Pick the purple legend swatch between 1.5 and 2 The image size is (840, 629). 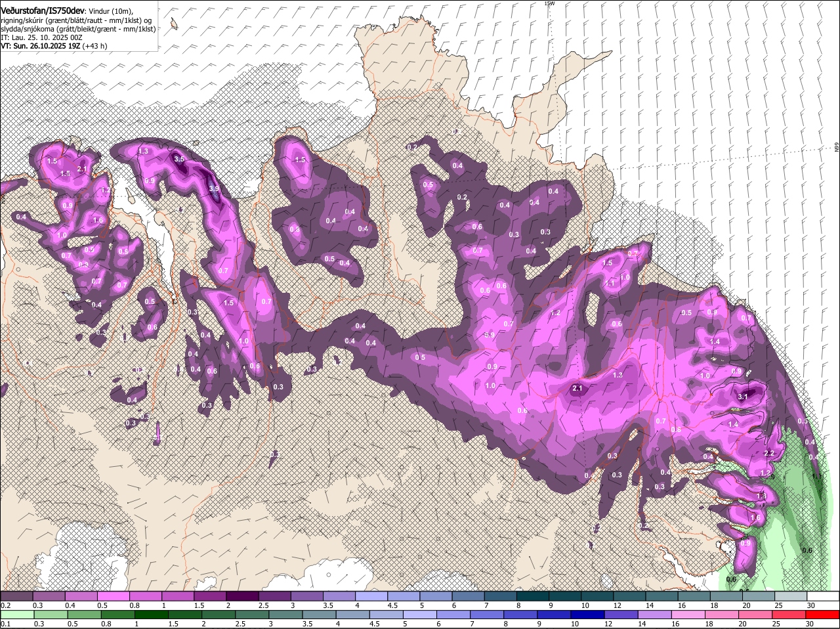tap(210, 596)
